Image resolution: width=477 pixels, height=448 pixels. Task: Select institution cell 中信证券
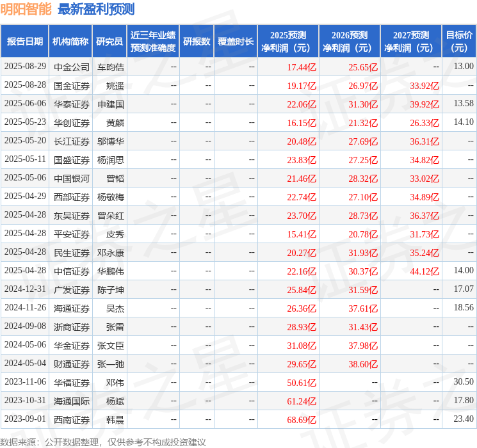(72, 271)
